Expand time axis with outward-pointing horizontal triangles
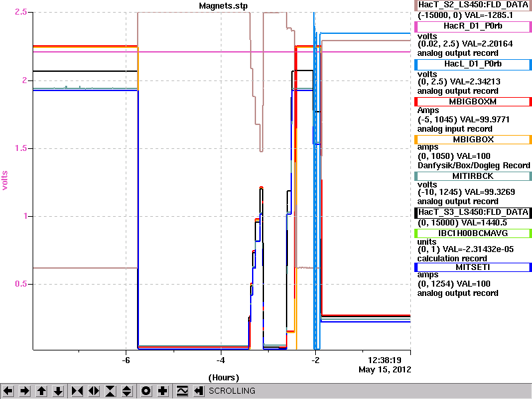 pos(94,391)
